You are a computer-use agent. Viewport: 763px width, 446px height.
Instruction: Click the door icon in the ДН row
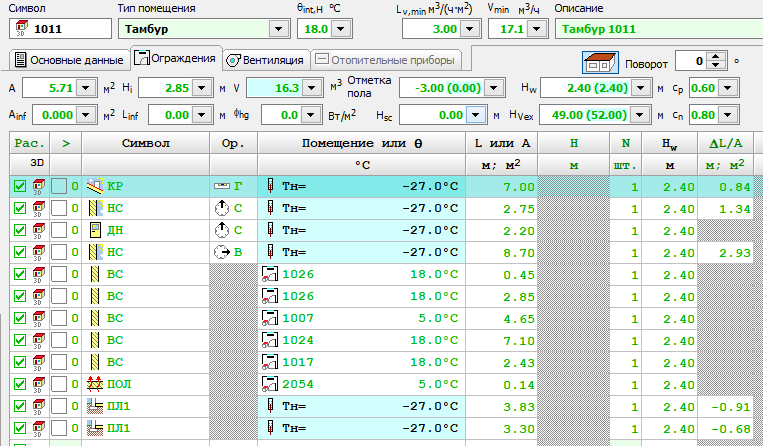pyautogui.click(x=95, y=230)
